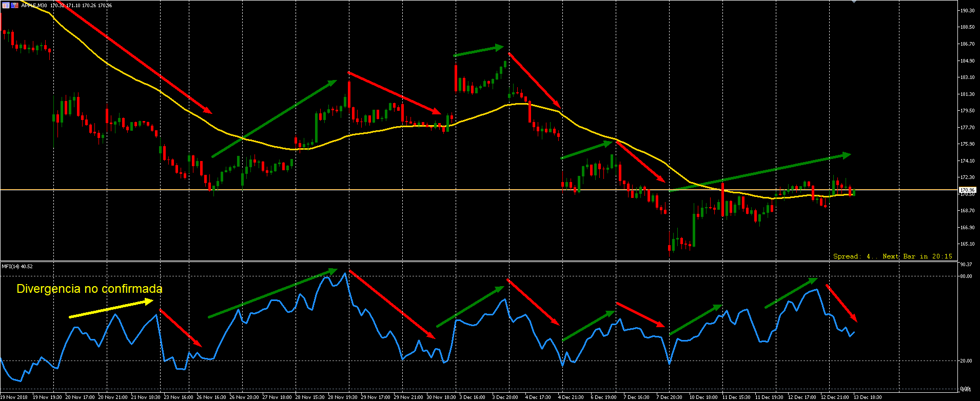Select the short green arrow above 3 Dec candles

478,51
